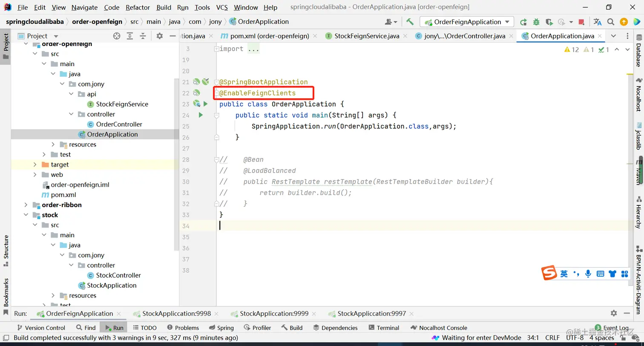Expand the order-ribbon module
This screenshot has width=644, height=346.
pyautogui.click(x=26, y=205)
